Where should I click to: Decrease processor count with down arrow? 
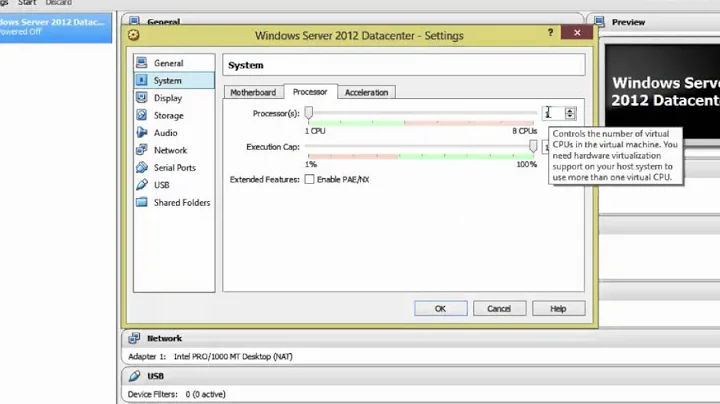[570, 116]
